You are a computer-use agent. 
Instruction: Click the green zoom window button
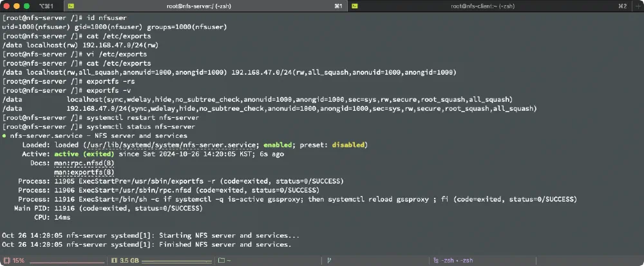(x=26, y=6)
